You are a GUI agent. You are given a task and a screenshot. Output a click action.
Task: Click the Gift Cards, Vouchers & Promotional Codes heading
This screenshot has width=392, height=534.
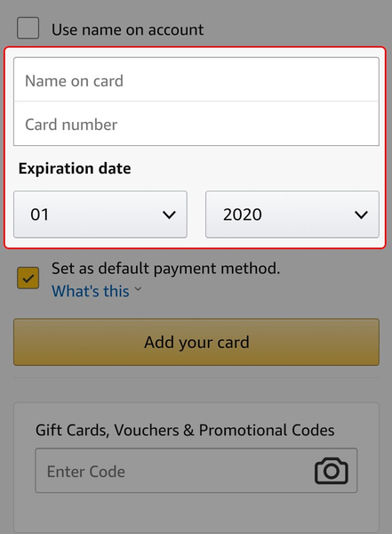coord(185,430)
